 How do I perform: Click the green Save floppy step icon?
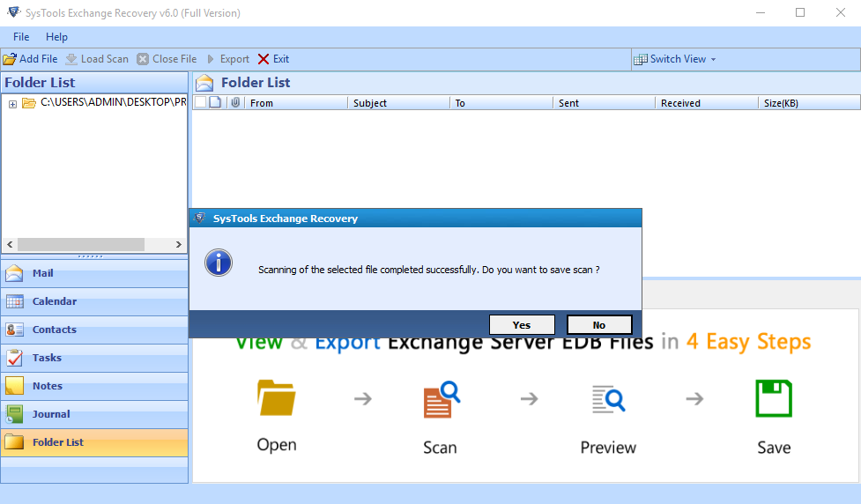[x=774, y=398]
